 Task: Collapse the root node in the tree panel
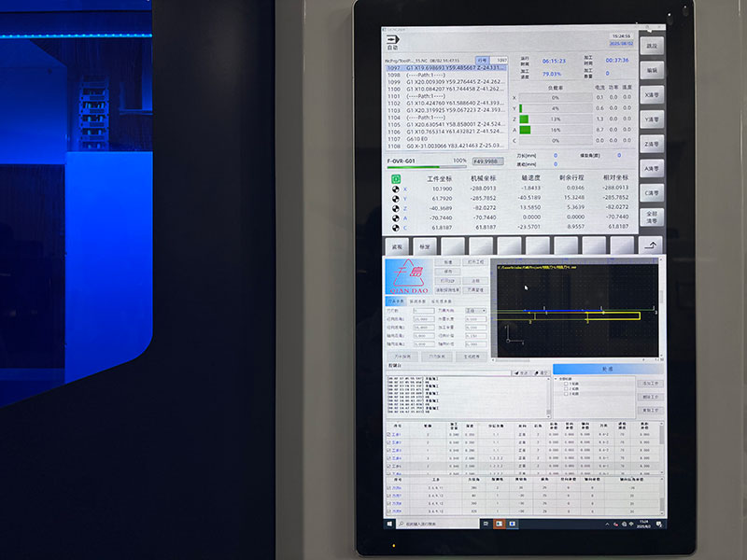click(x=557, y=378)
